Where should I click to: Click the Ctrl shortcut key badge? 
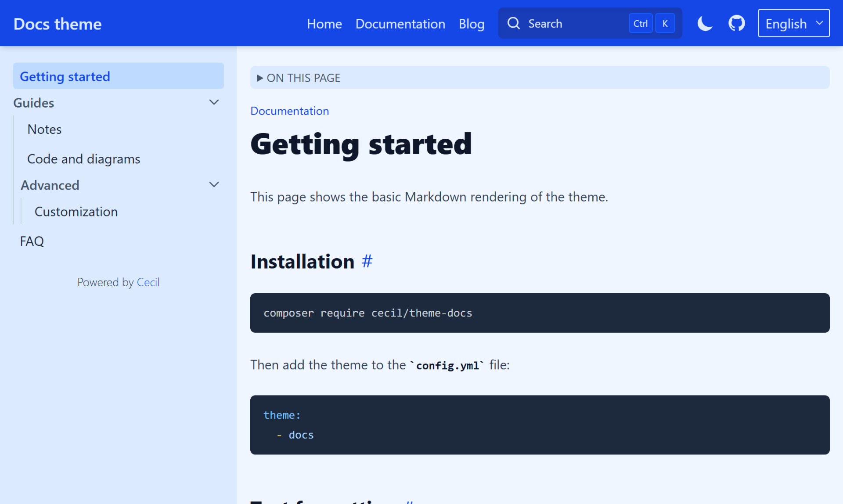[641, 23]
